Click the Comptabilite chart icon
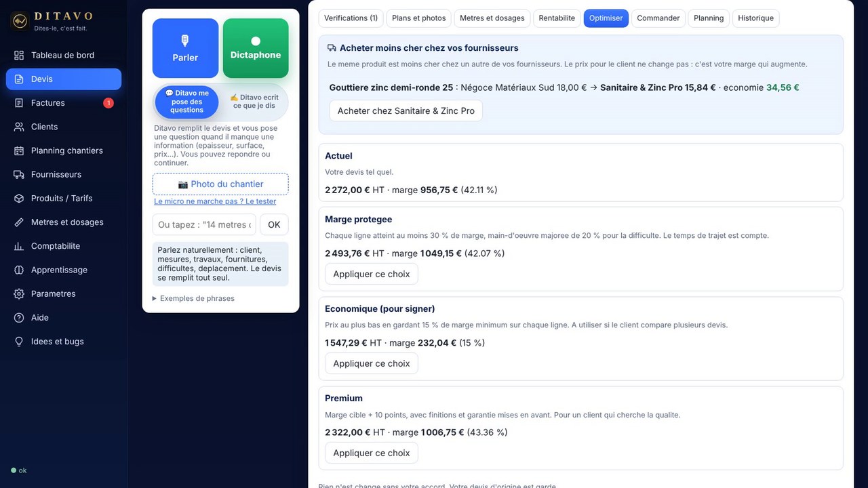The image size is (868, 488). [x=19, y=246]
